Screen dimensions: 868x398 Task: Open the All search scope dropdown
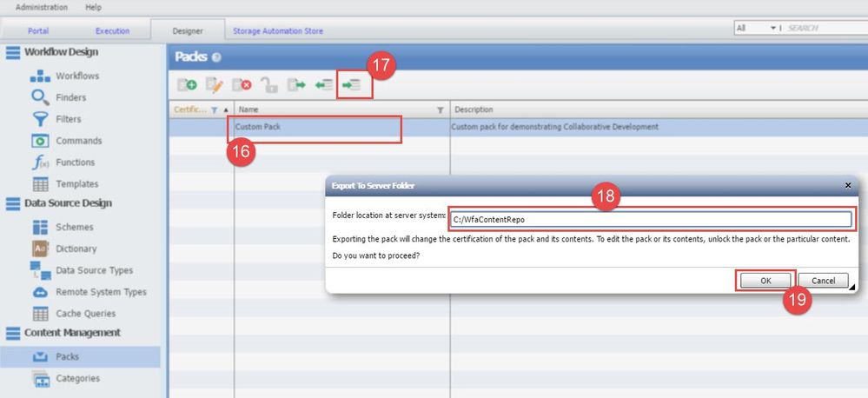click(773, 28)
